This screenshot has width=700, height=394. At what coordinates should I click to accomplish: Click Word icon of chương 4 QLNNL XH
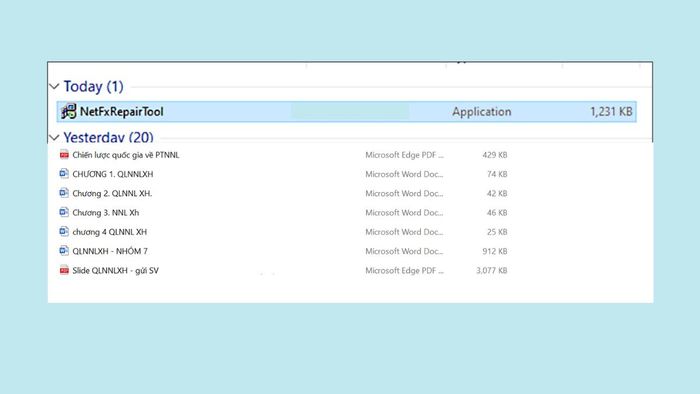[64, 231]
